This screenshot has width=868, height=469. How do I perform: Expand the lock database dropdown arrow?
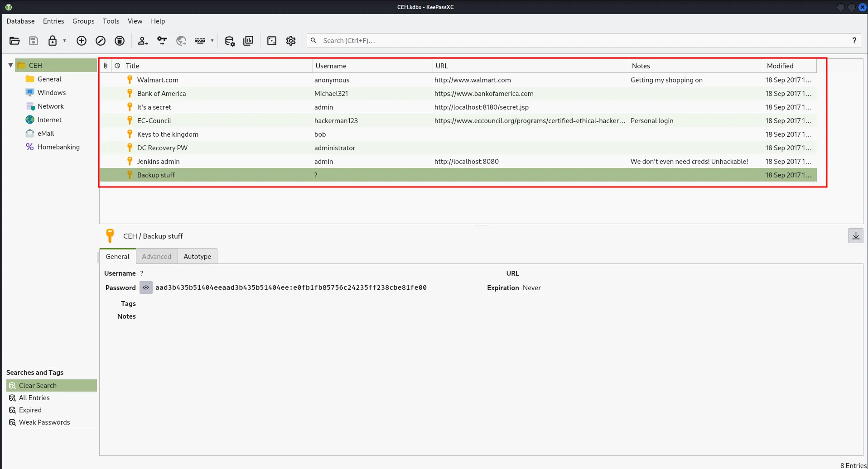pos(64,41)
